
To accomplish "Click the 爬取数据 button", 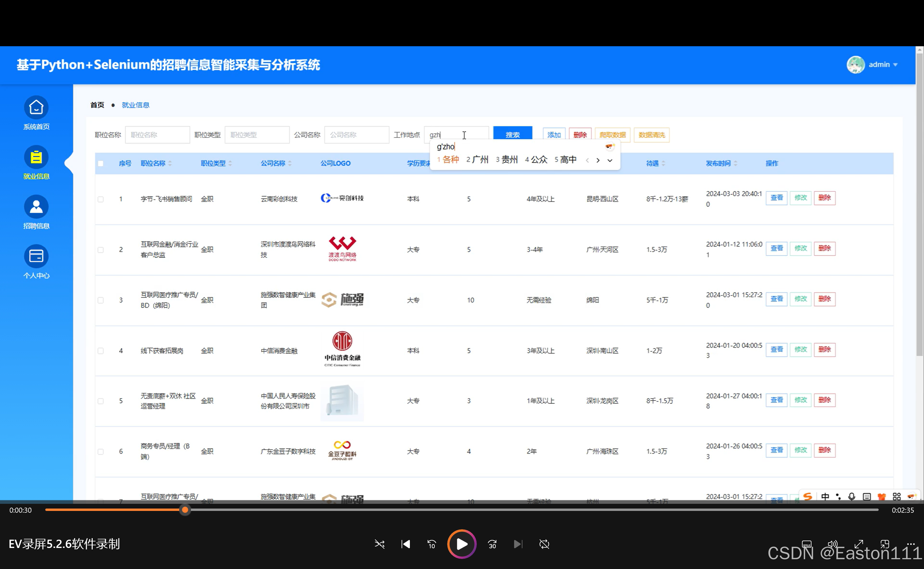I will 612,135.
